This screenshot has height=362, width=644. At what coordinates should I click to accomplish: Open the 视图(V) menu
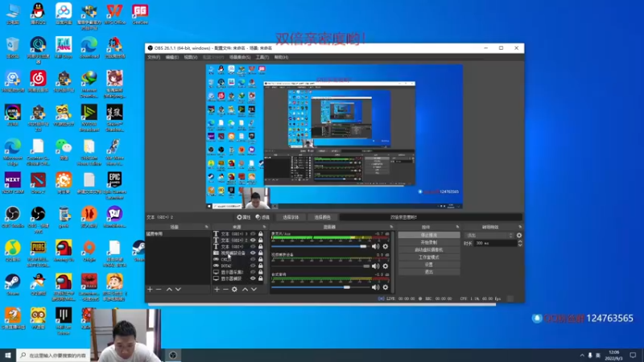(x=191, y=57)
